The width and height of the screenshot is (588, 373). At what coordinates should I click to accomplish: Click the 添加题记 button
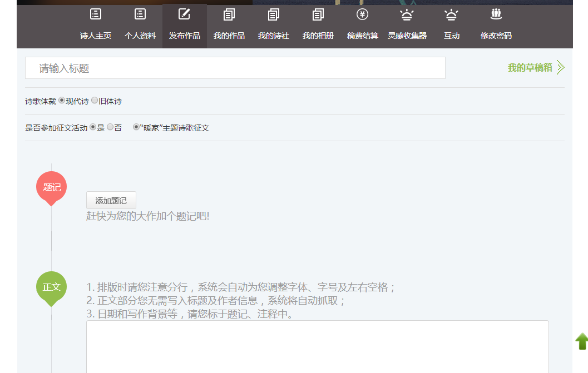(x=111, y=201)
